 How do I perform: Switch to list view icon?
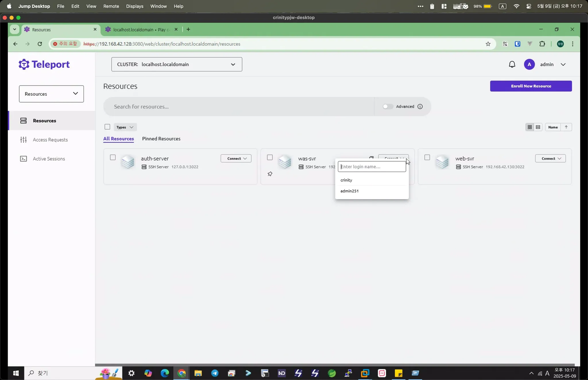[538, 127]
